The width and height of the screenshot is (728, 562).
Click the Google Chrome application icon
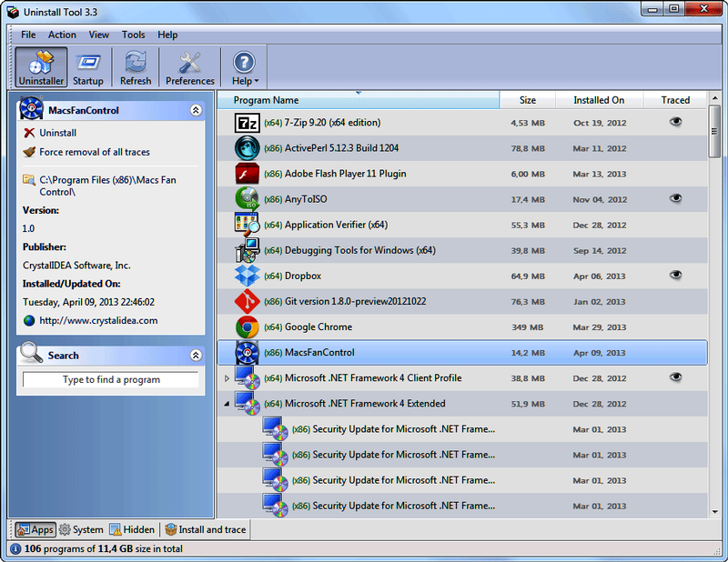tap(246, 326)
